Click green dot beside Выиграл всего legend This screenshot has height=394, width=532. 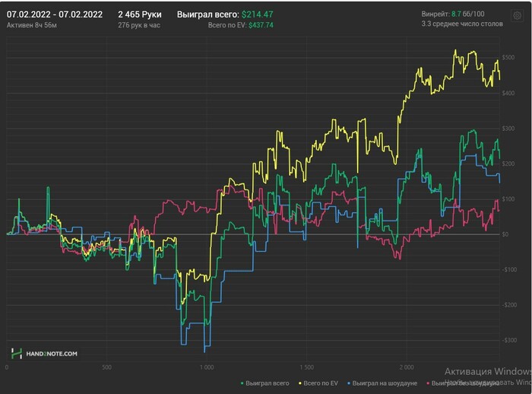click(x=242, y=382)
